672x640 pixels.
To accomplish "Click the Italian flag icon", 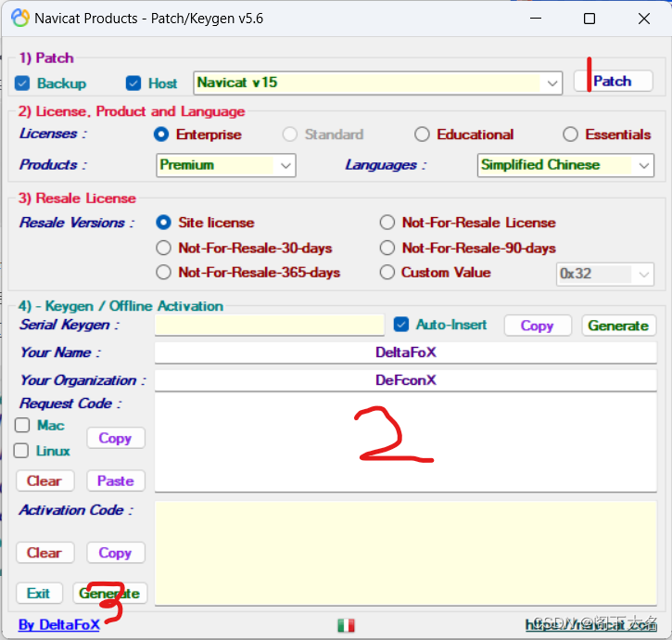I will click(x=346, y=625).
